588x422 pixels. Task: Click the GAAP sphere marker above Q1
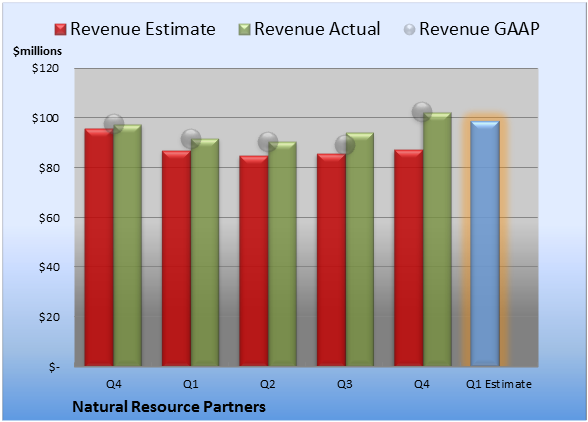191,139
